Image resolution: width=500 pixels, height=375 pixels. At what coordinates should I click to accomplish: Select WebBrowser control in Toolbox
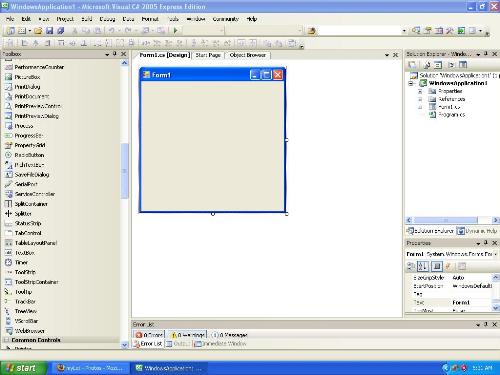[29, 331]
